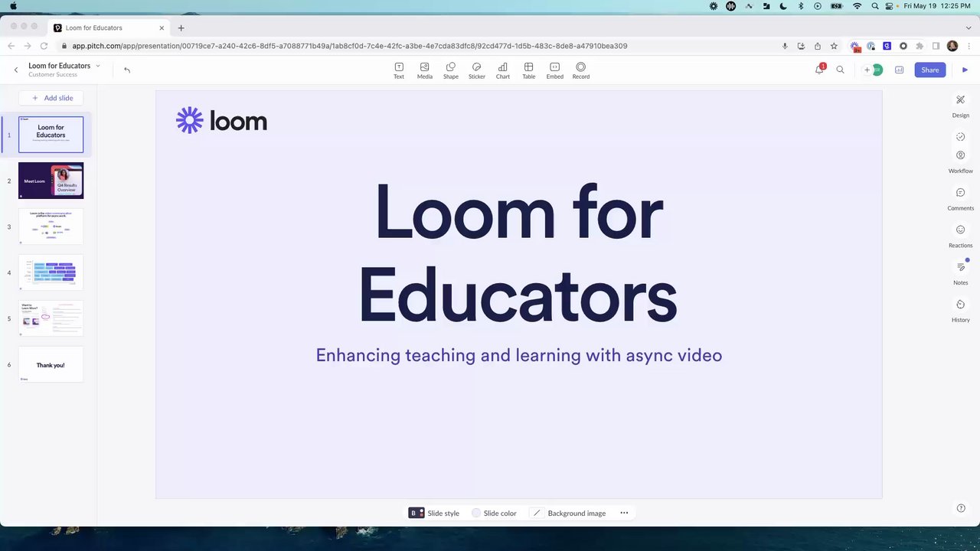Open the Apple menu
Viewport: 980px width, 551px height.
pyautogui.click(x=13, y=6)
